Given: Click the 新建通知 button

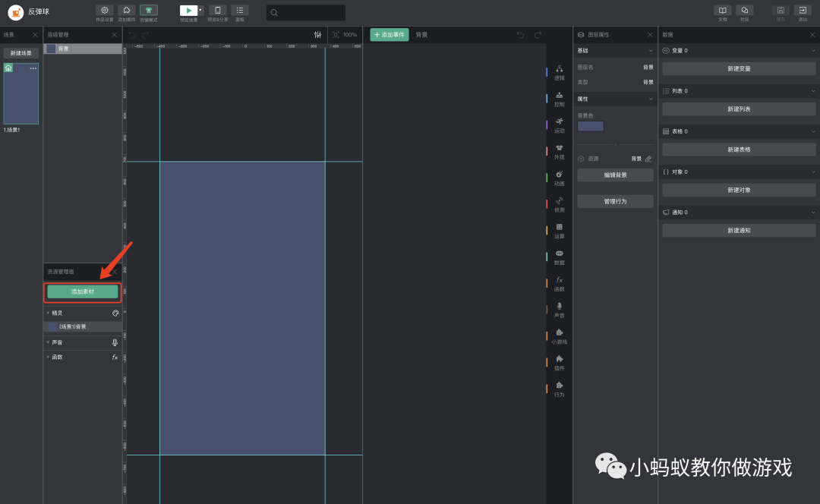Looking at the screenshot, I should pyautogui.click(x=739, y=230).
